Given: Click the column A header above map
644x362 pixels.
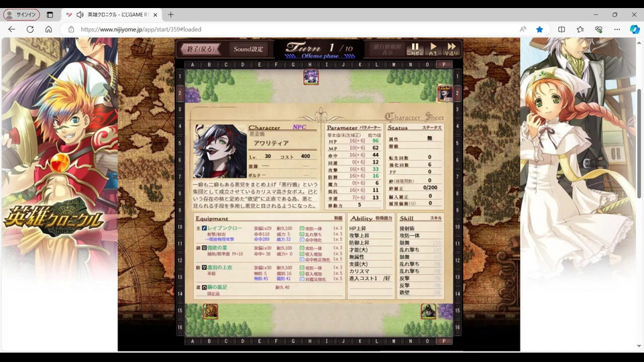Looking at the screenshot, I should (x=193, y=65).
